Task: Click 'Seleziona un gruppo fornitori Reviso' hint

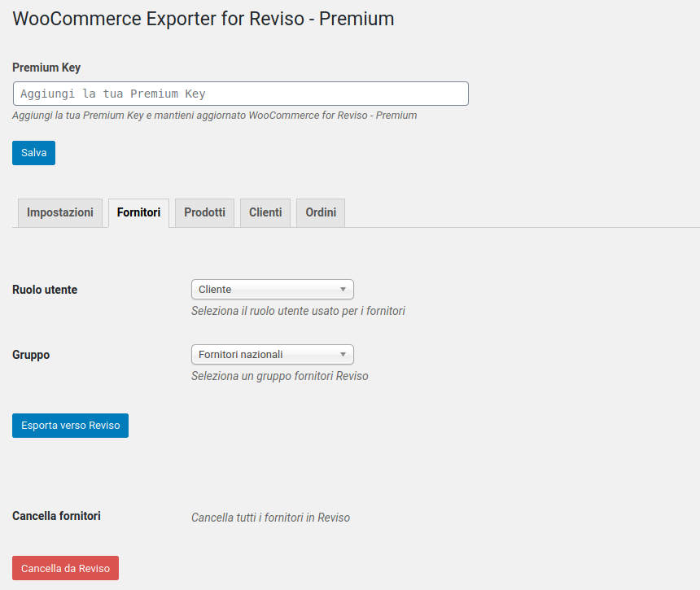Action: click(280, 376)
